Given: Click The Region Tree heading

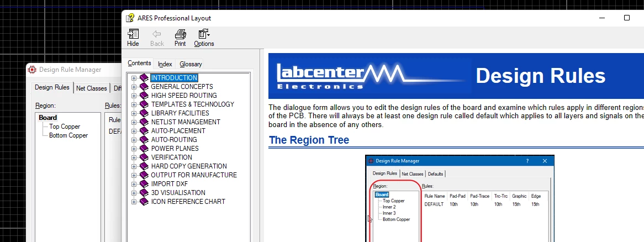Looking at the screenshot, I should [x=309, y=140].
